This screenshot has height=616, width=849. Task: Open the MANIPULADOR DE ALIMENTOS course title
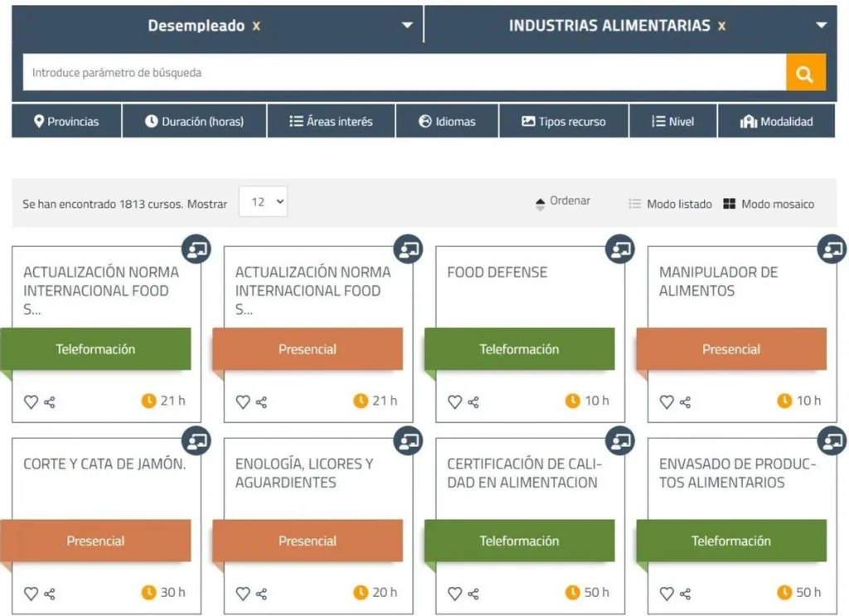719,282
